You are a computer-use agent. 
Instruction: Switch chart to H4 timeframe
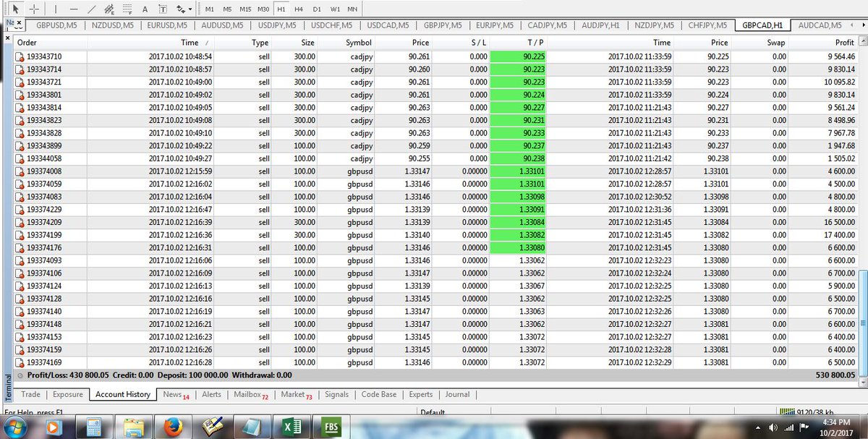pyautogui.click(x=299, y=9)
